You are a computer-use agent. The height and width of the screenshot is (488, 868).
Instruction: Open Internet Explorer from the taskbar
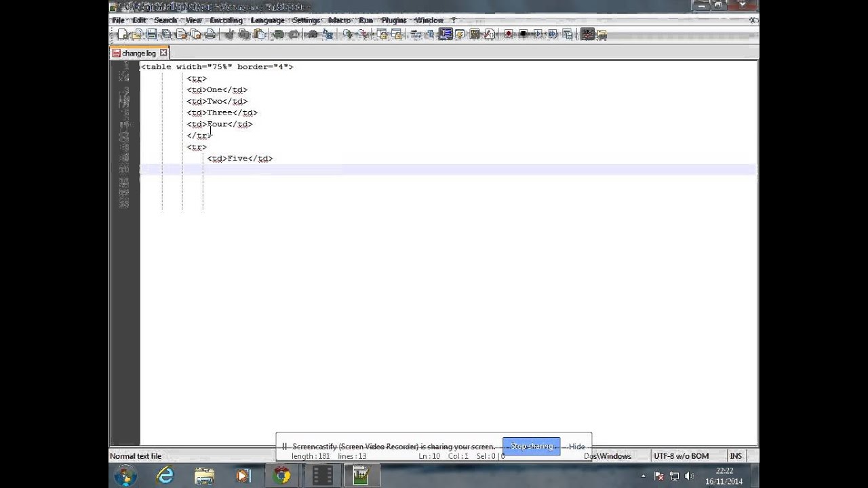165,476
